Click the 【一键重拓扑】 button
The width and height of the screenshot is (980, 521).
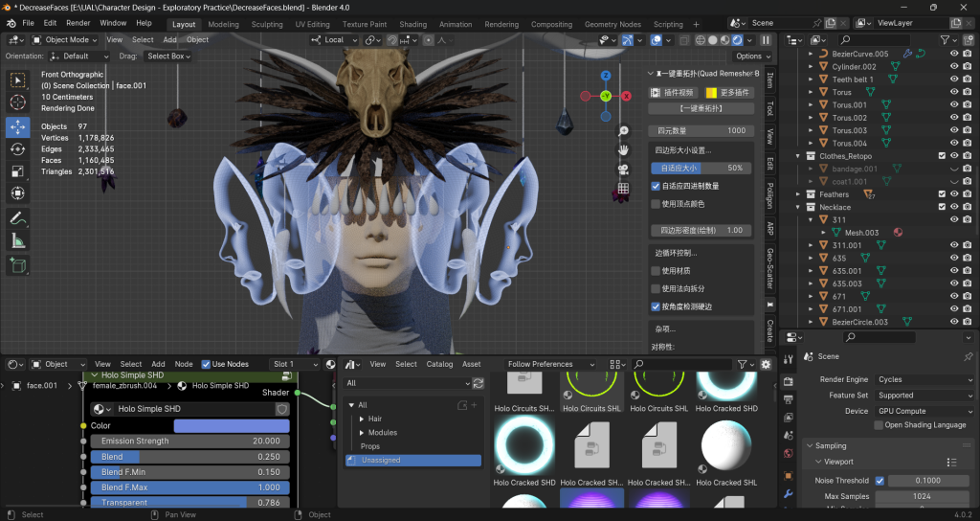click(x=702, y=109)
